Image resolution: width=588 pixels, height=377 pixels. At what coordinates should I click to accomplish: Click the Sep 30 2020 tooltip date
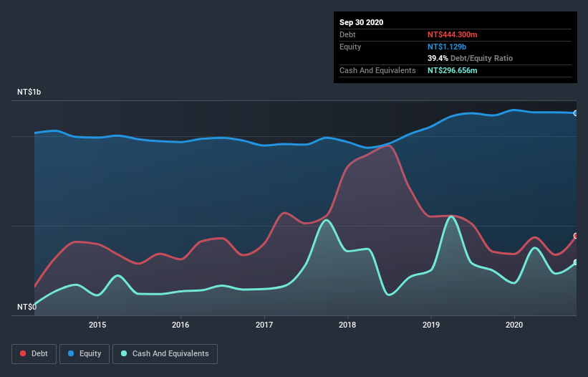(x=361, y=22)
